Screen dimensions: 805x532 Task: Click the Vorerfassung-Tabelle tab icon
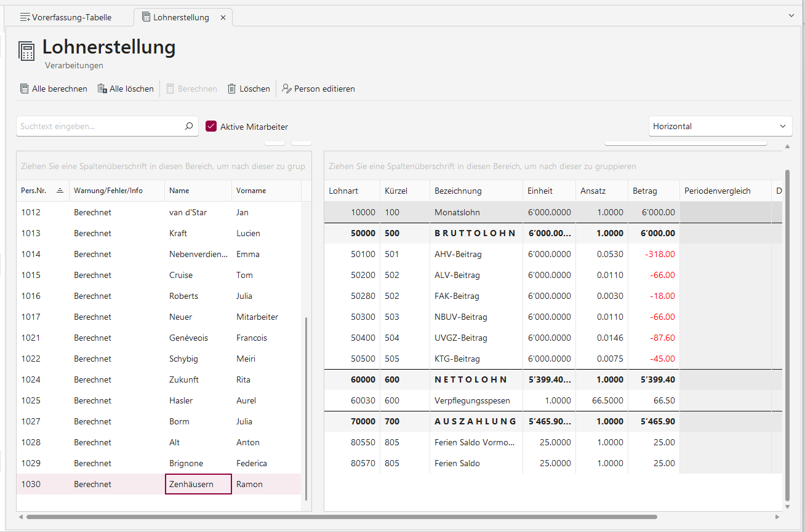[x=25, y=17]
